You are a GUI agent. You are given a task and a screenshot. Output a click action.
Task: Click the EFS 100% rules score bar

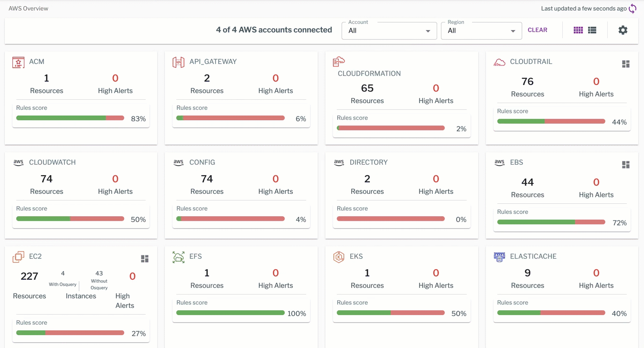(x=230, y=313)
